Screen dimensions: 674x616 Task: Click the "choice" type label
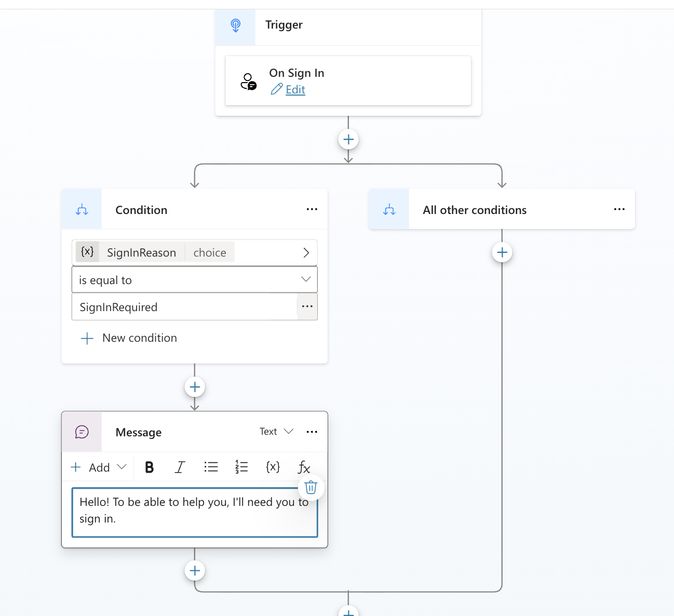tap(210, 252)
